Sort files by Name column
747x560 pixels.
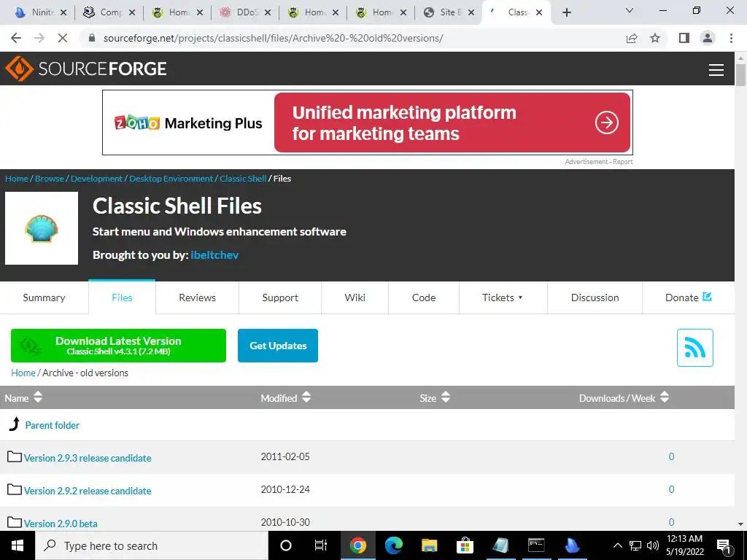pyautogui.click(x=23, y=397)
